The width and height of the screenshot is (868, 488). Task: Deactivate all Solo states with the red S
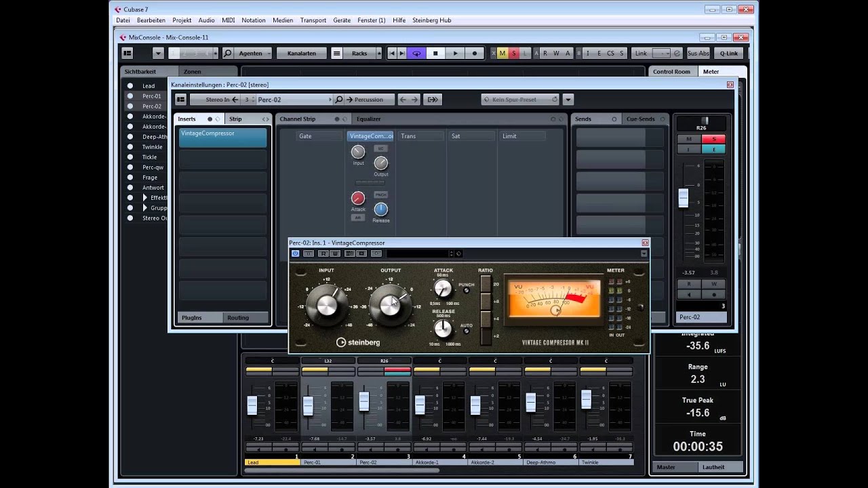[x=513, y=53]
